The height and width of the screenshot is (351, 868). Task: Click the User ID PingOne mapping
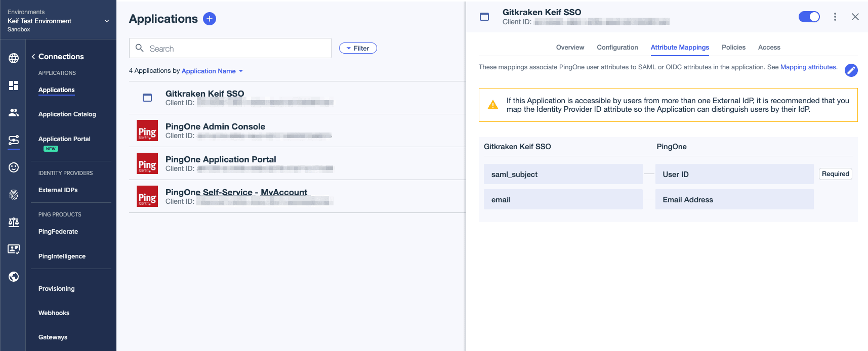734,174
